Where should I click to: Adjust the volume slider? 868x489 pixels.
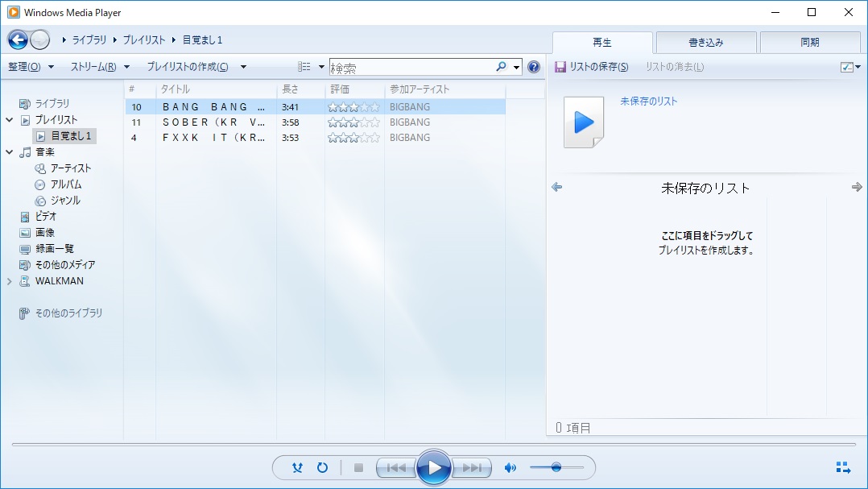556,467
